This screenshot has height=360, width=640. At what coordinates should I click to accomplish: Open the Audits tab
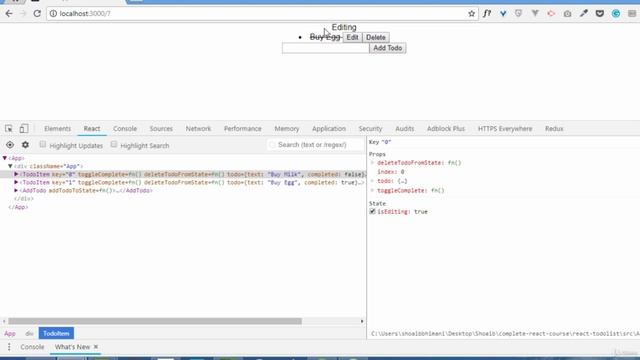click(x=404, y=129)
